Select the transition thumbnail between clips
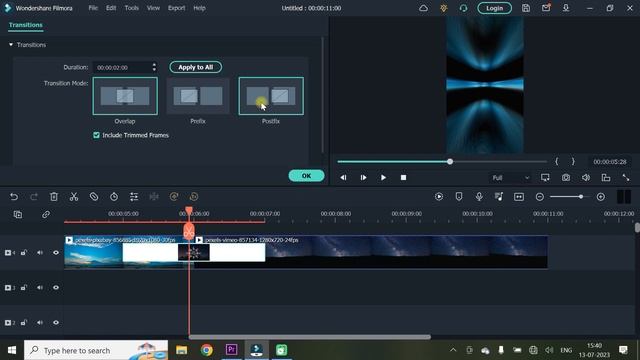The image size is (640, 360). tap(194, 253)
